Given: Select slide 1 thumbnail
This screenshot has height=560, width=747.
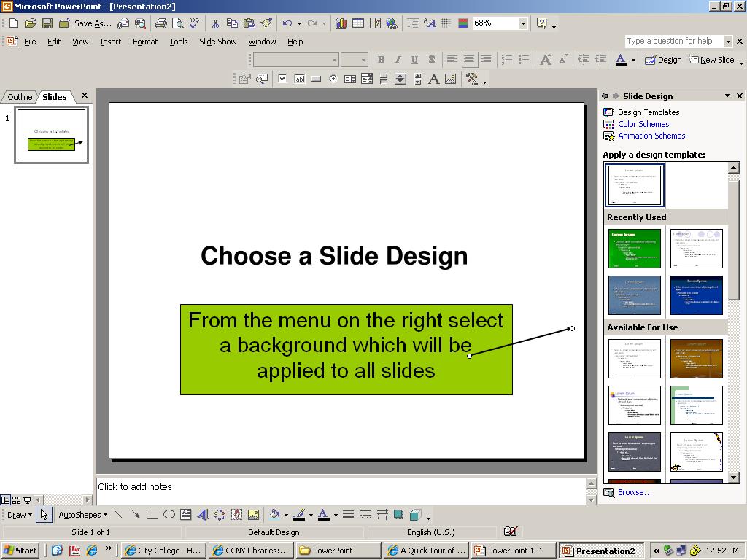Looking at the screenshot, I should tap(52, 135).
